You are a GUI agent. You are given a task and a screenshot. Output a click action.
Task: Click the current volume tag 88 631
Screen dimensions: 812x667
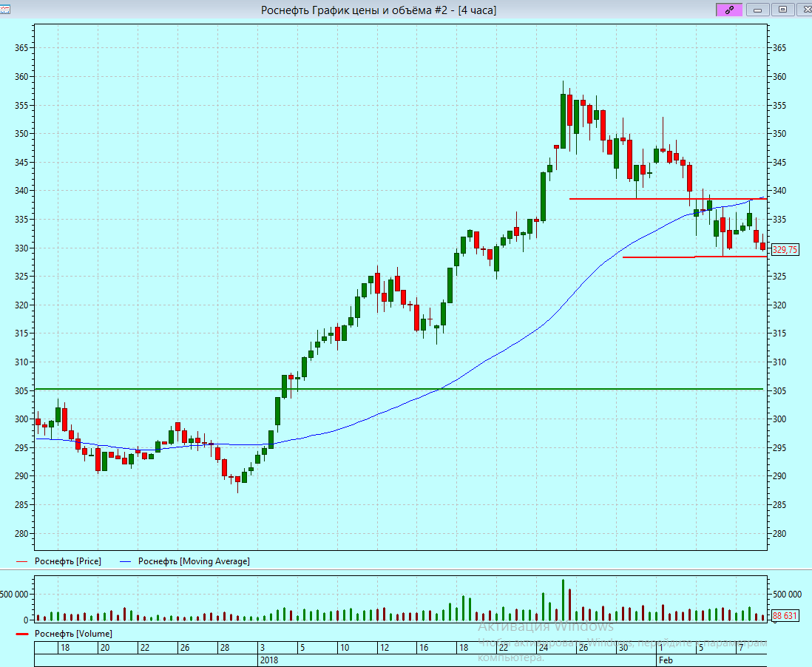tap(785, 616)
